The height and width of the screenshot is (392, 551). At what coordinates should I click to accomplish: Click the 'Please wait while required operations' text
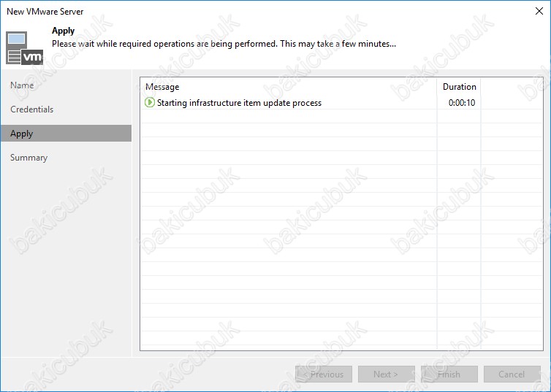(224, 44)
